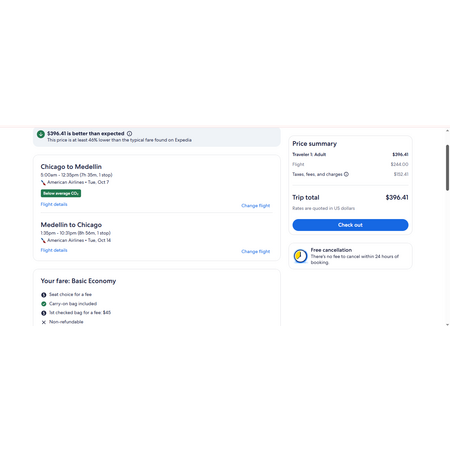Open Flight details for Chicago to Medellin
This screenshot has width=450, height=450.
click(x=54, y=204)
